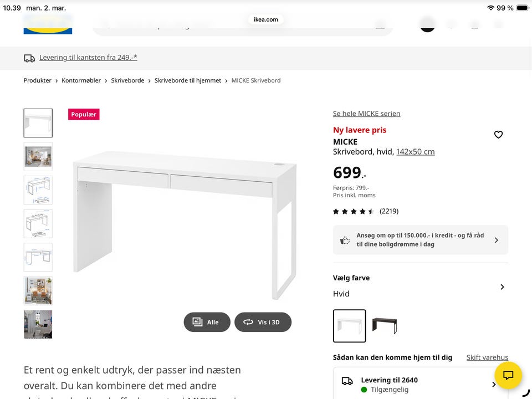Open the image gallery via the Alle button icon

197,322
